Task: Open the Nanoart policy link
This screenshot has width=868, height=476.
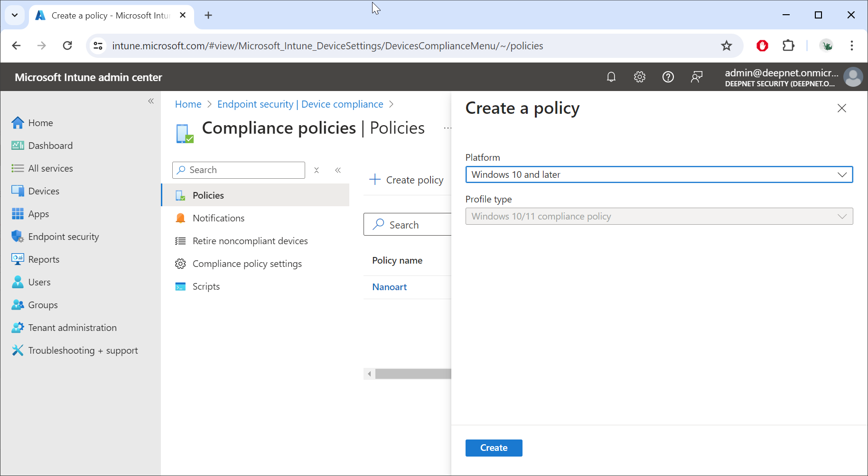Action: pos(389,287)
